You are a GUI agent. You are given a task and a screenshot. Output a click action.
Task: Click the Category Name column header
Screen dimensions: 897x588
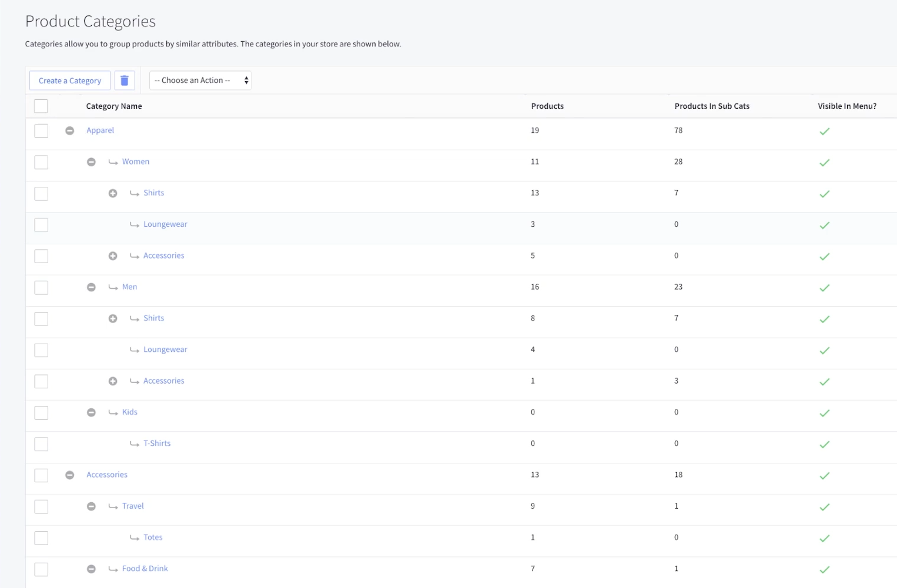[x=114, y=106]
